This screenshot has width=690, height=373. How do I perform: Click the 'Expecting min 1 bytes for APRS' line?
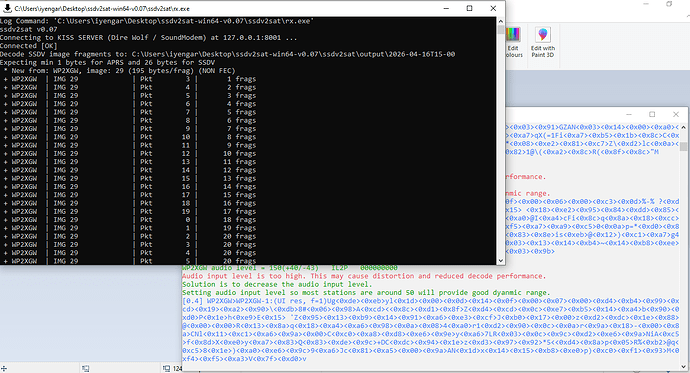(107, 62)
